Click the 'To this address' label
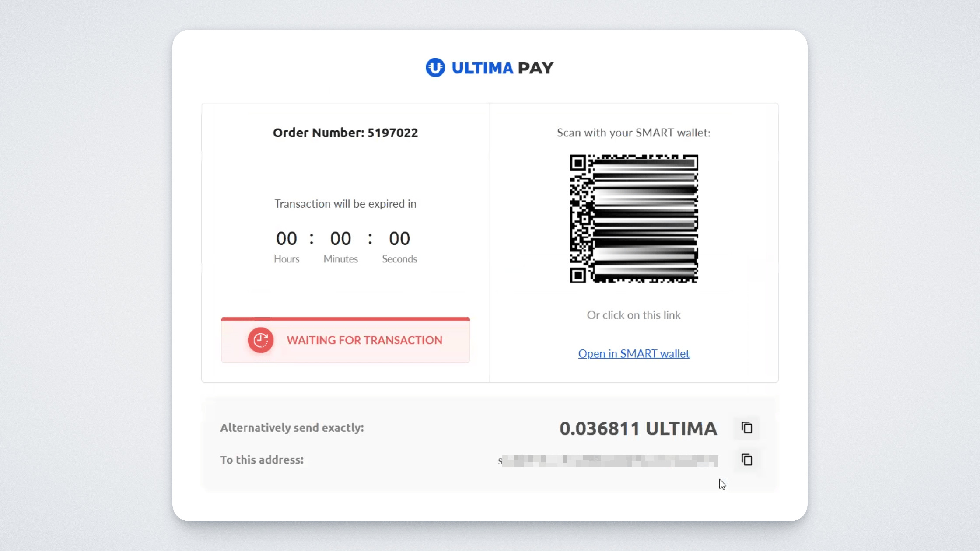 coord(262,460)
